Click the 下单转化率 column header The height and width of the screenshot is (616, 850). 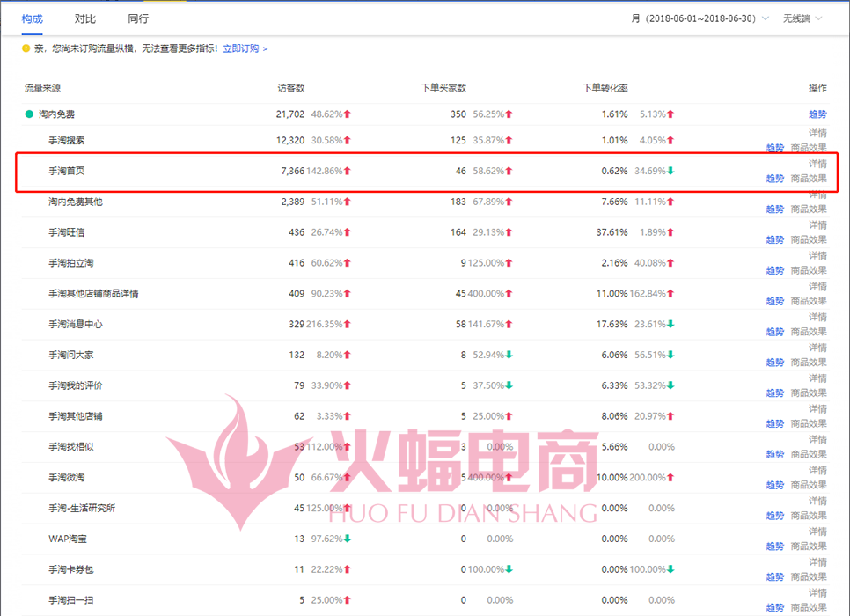605,88
